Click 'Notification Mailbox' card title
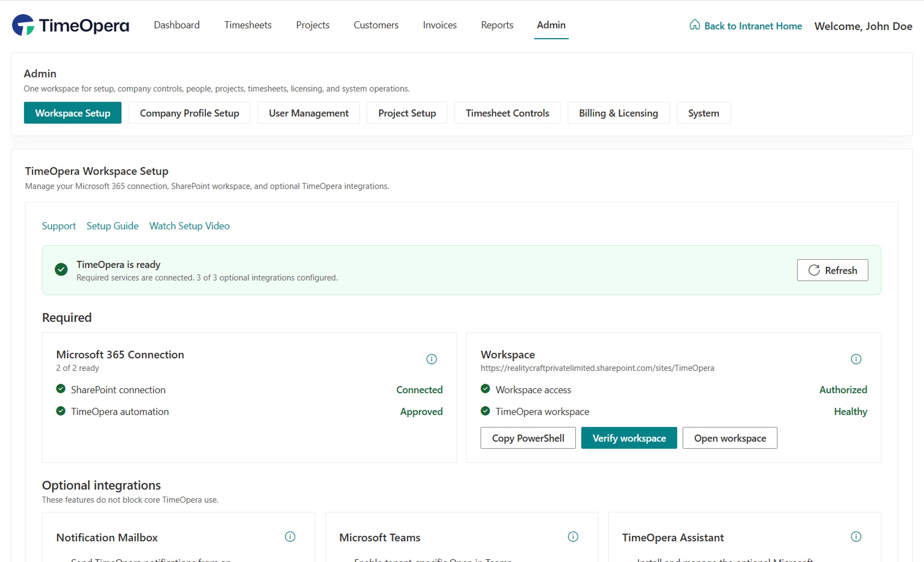 coord(107,537)
